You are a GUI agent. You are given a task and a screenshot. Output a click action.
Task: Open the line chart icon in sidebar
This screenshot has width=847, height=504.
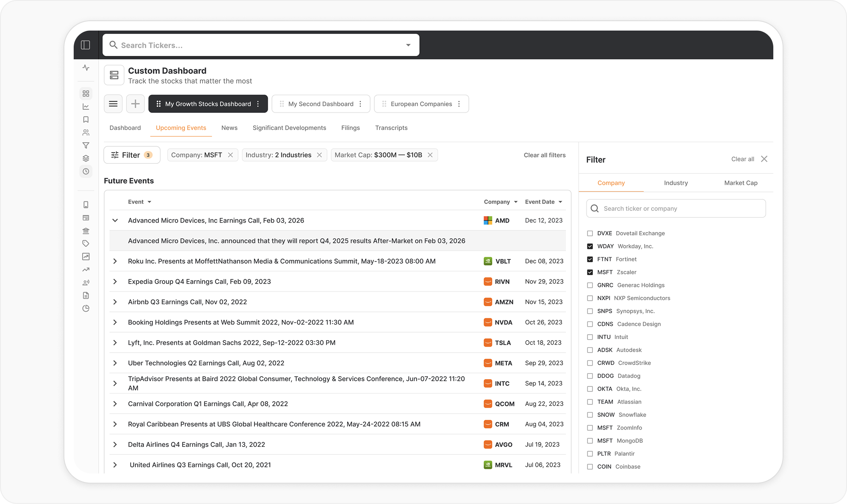[86, 107]
